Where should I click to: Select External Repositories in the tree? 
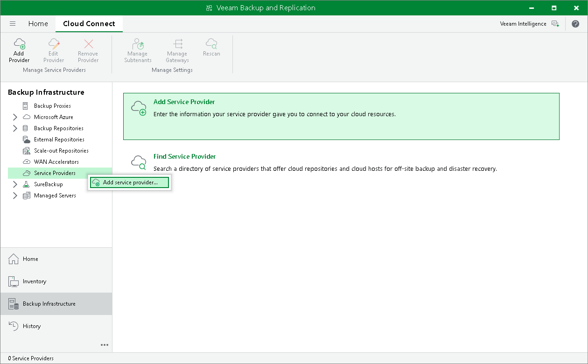pyautogui.click(x=59, y=140)
